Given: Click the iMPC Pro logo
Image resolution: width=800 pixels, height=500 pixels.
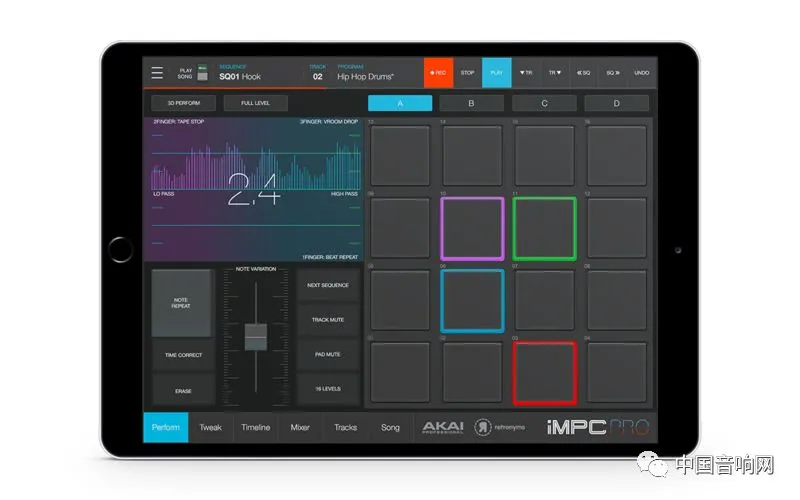Looking at the screenshot, I should [x=598, y=428].
